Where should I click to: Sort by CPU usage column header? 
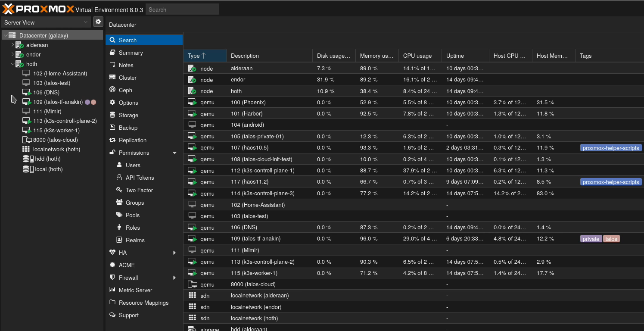click(420, 56)
